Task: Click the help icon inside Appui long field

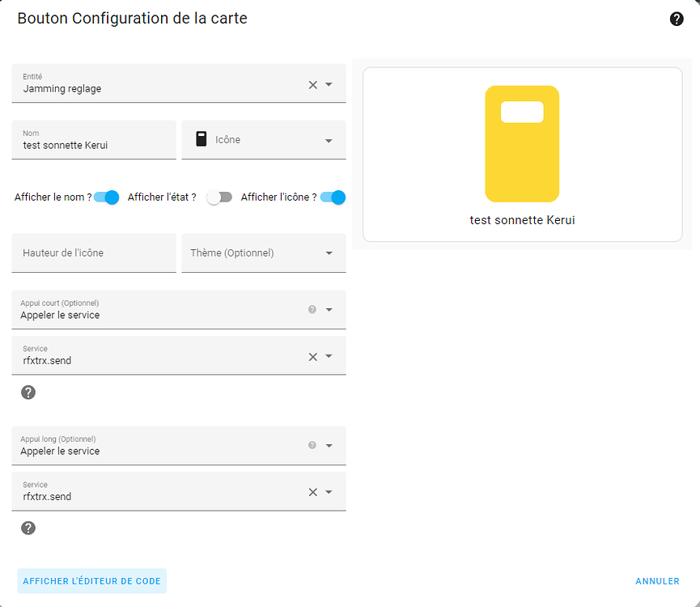Action: pos(312,445)
